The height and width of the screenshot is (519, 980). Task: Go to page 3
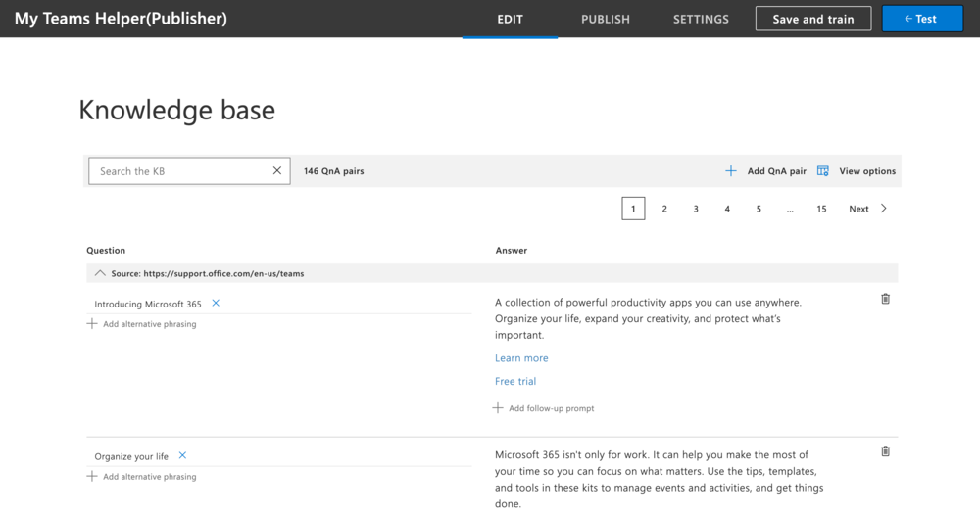pos(696,209)
